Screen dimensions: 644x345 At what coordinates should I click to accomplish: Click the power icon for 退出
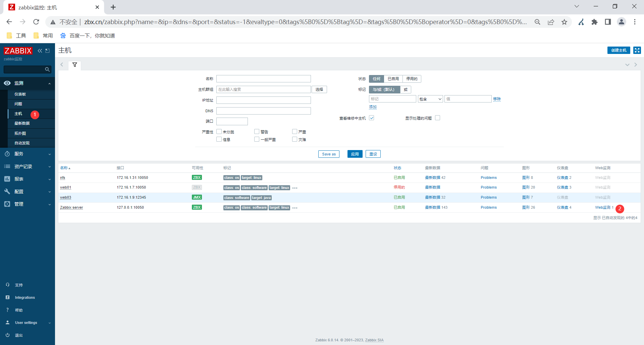(7, 335)
